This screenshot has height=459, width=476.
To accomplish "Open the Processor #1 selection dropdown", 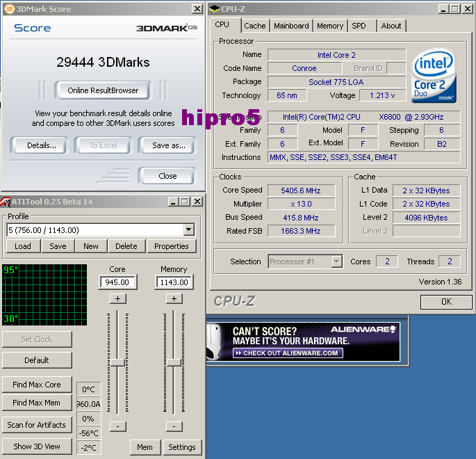I will tap(336, 261).
